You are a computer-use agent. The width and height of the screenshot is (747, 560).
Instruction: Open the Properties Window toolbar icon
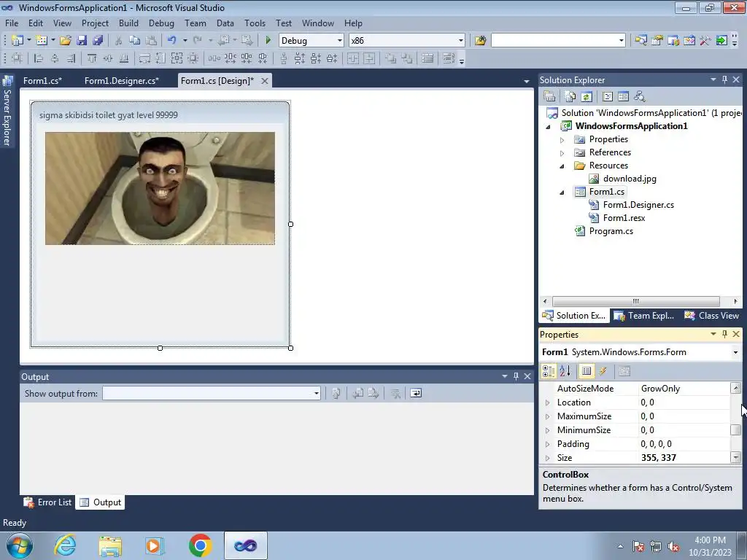coord(657,41)
